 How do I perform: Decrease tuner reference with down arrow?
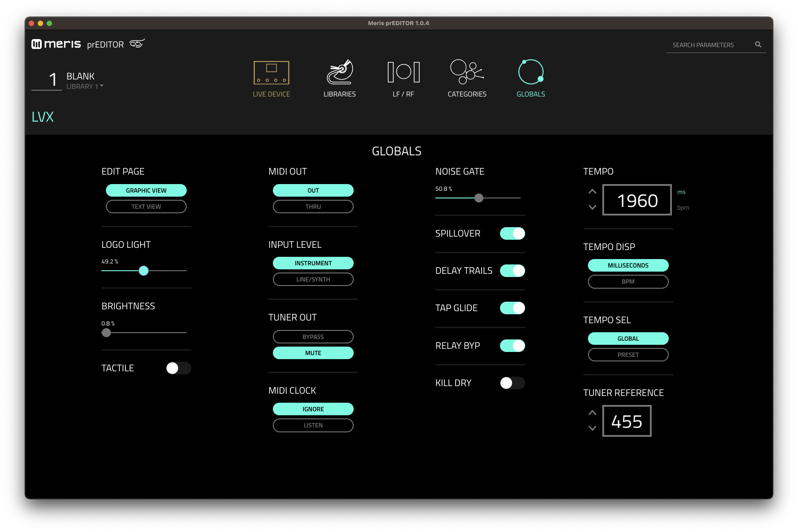(592, 428)
